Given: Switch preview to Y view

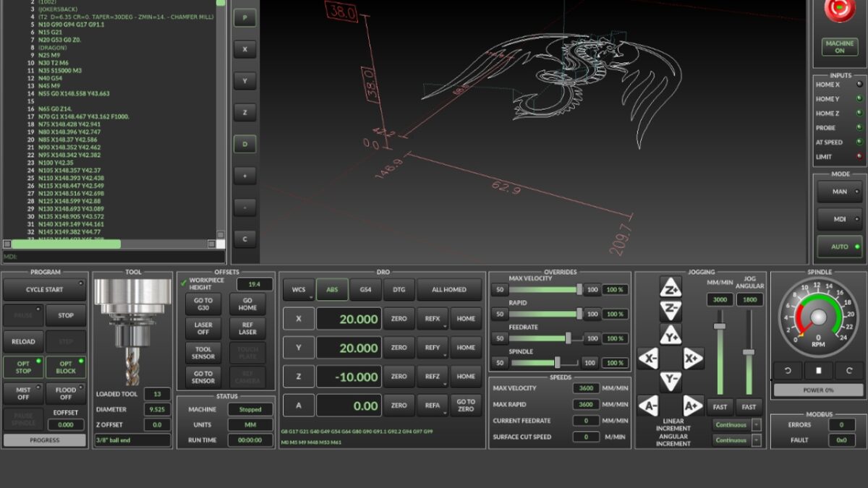Looking at the screenshot, I should [x=244, y=81].
